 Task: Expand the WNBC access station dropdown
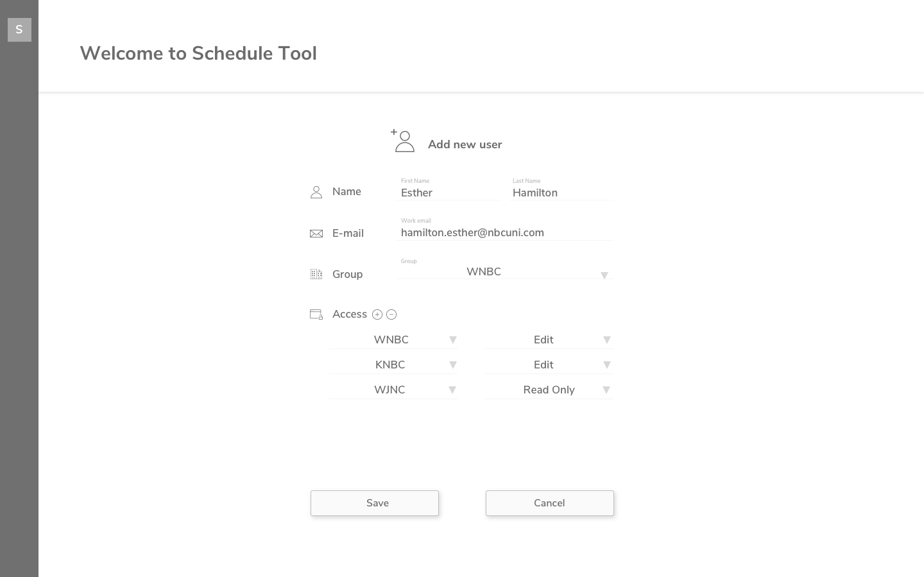[x=393, y=340]
